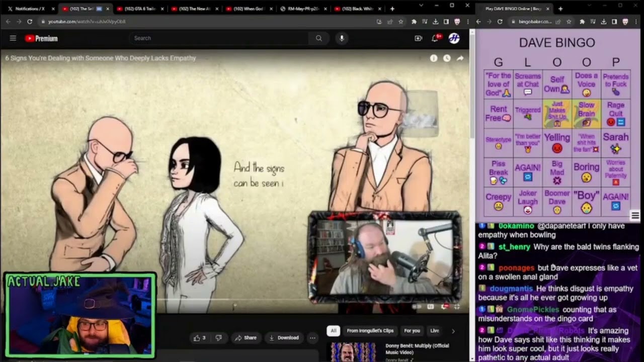The image size is (644, 362).
Task: Open the YouTube Create video icon
Action: pyautogui.click(x=418, y=38)
